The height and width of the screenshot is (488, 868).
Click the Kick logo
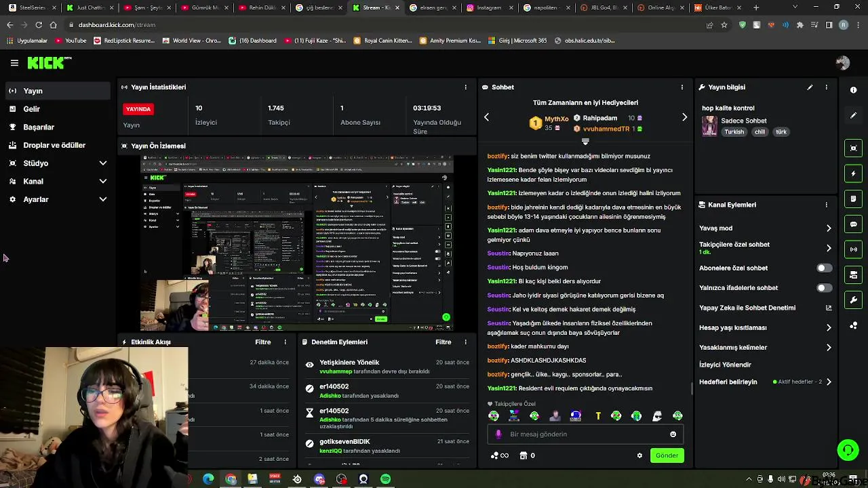tap(48, 62)
